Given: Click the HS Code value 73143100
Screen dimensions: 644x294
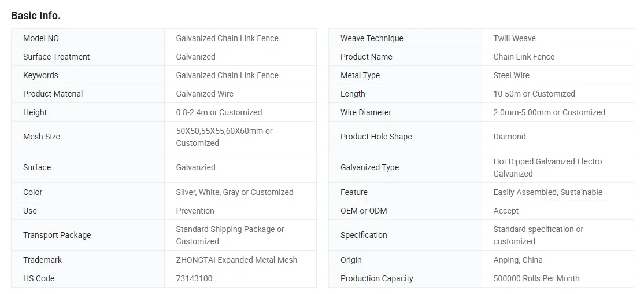Looking at the screenshot, I should pyautogui.click(x=194, y=278).
